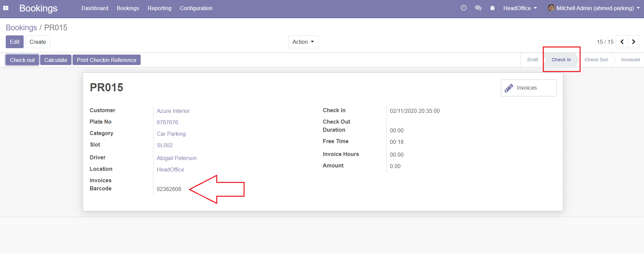Click the debug bug icon
Screen dimensions: 644x254
[x=492, y=8]
